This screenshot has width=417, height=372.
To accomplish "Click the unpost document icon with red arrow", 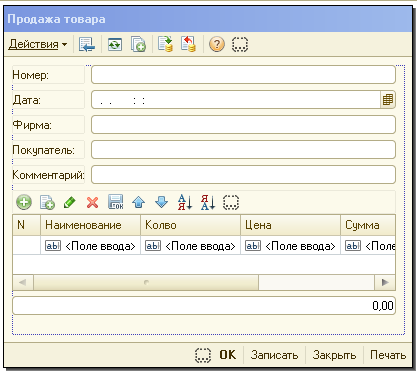I will click(x=188, y=44).
